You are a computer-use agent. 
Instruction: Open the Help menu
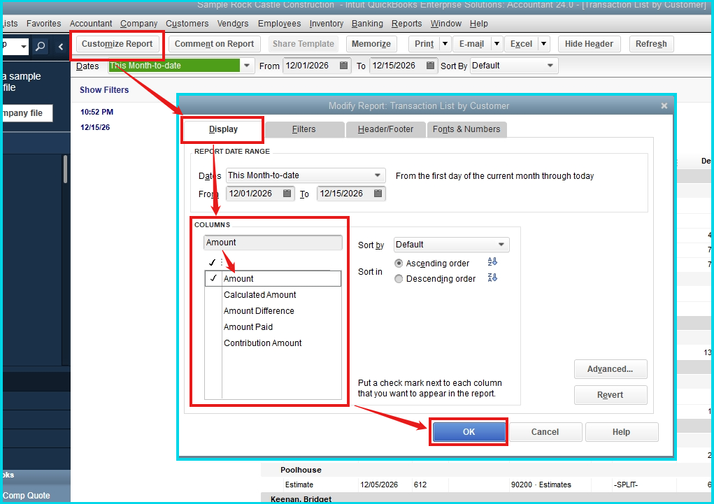(x=479, y=23)
